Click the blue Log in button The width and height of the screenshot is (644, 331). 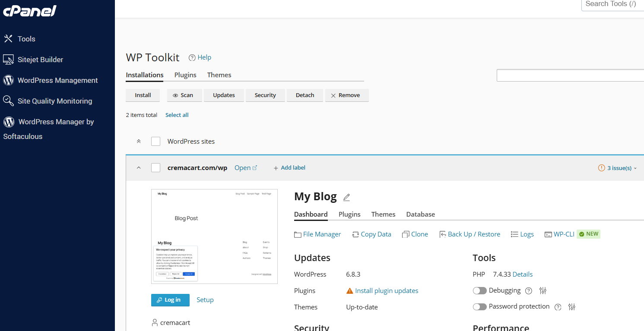pos(170,300)
